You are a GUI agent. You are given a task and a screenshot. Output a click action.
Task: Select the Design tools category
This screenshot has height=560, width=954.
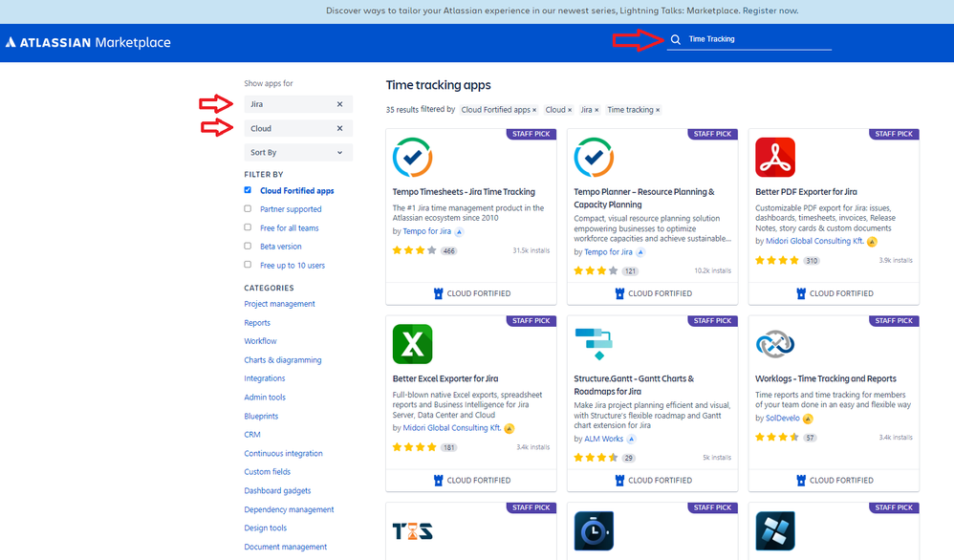(266, 528)
